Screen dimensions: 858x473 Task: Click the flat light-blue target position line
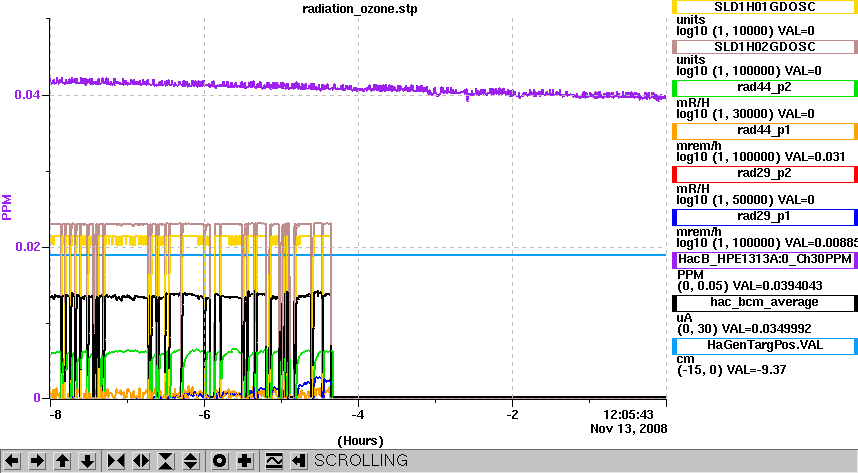[x=358, y=255]
